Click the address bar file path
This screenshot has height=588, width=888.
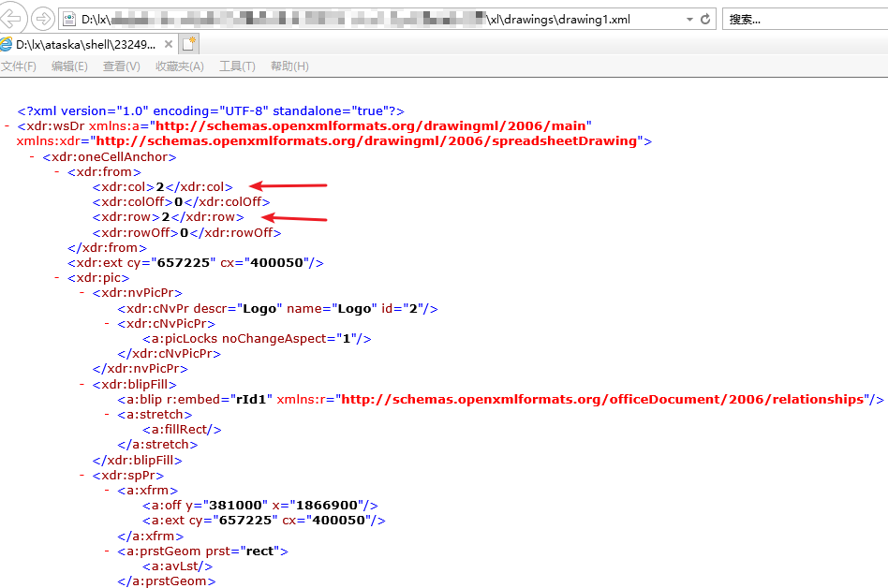pos(356,20)
